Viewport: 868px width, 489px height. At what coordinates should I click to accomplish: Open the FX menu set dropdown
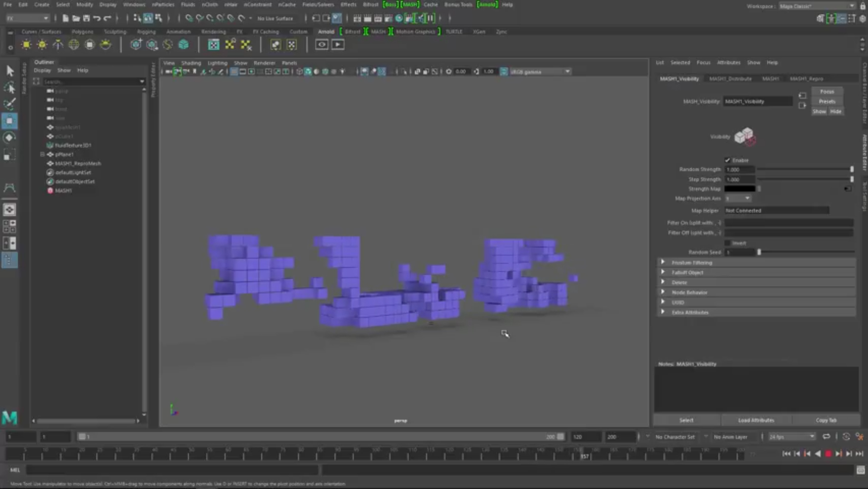[x=28, y=18]
